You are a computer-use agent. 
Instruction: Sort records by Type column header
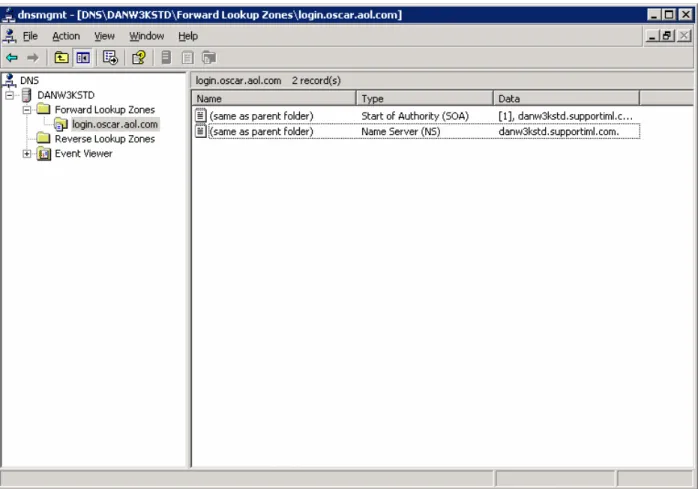[x=425, y=98]
